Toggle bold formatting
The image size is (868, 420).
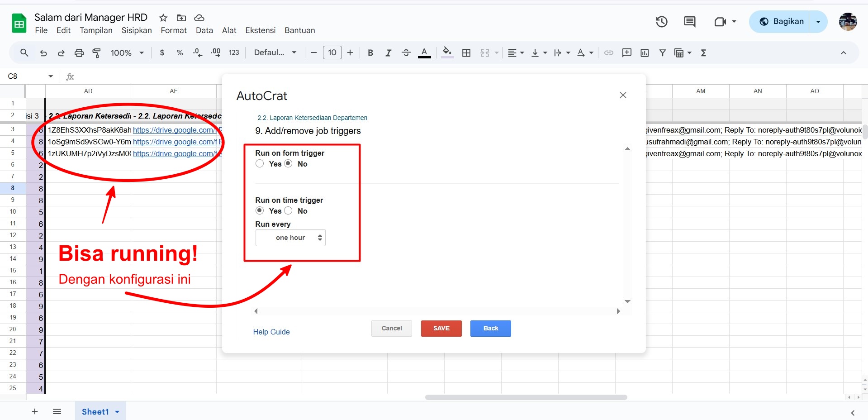[x=370, y=52]
